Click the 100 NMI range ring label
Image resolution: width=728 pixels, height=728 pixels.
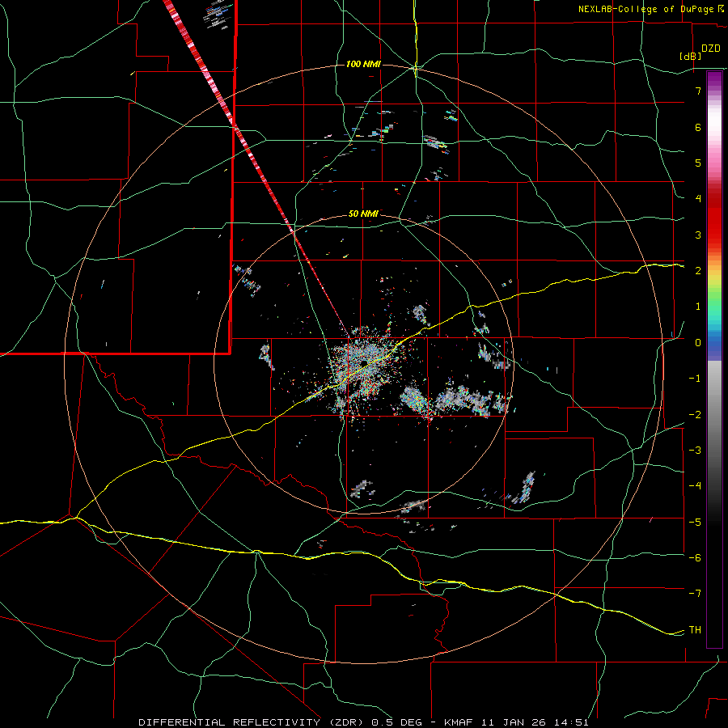[363, 64]
